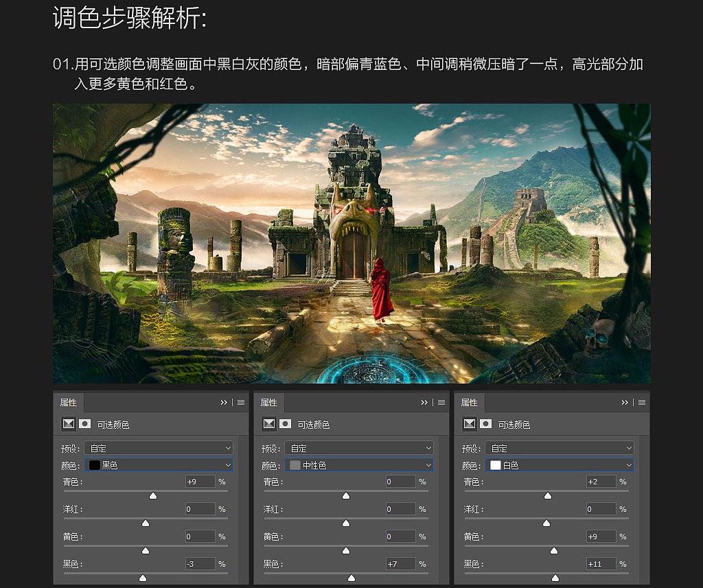Screen dimensions: 703x588
Task: Click the temple fantasy artwork image
Action: click(x=351, y=244)
